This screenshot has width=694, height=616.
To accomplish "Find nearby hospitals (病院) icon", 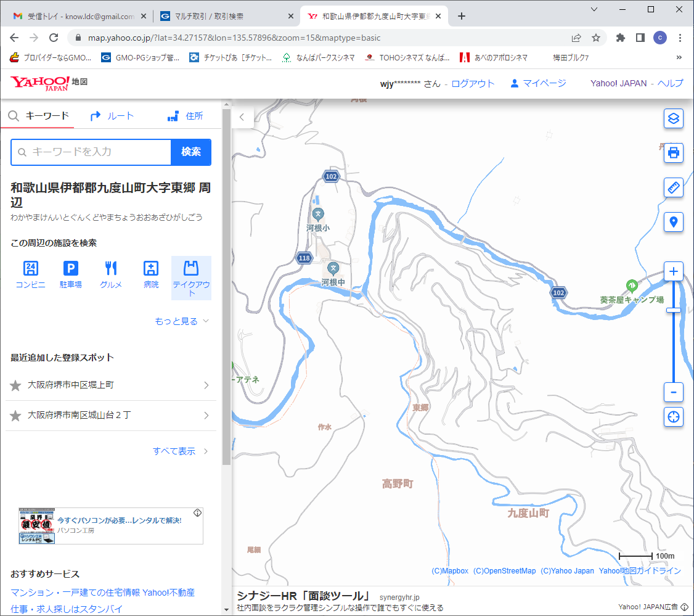I will click(151, 274).
